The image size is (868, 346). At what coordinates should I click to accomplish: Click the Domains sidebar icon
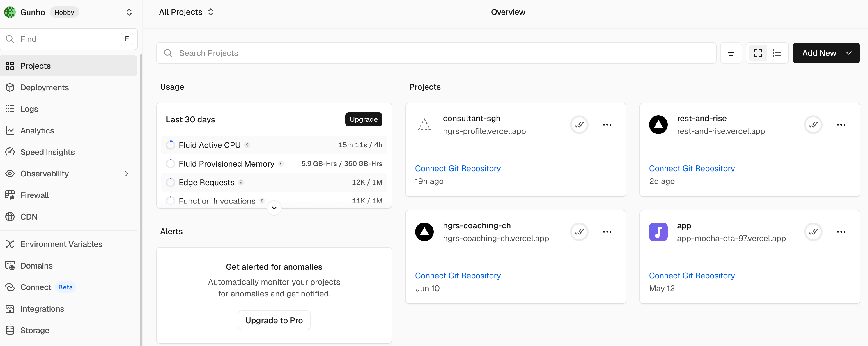[x=10, y=266]
